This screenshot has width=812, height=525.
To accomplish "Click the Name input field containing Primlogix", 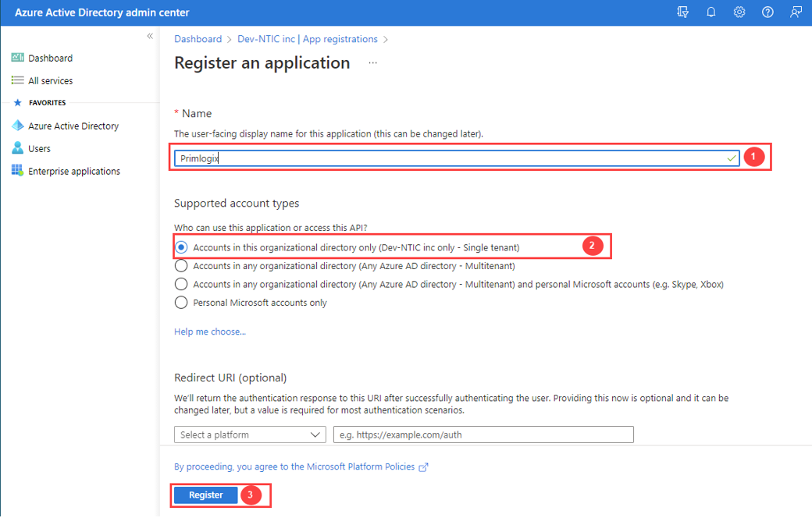I will (x=457, y=158).
